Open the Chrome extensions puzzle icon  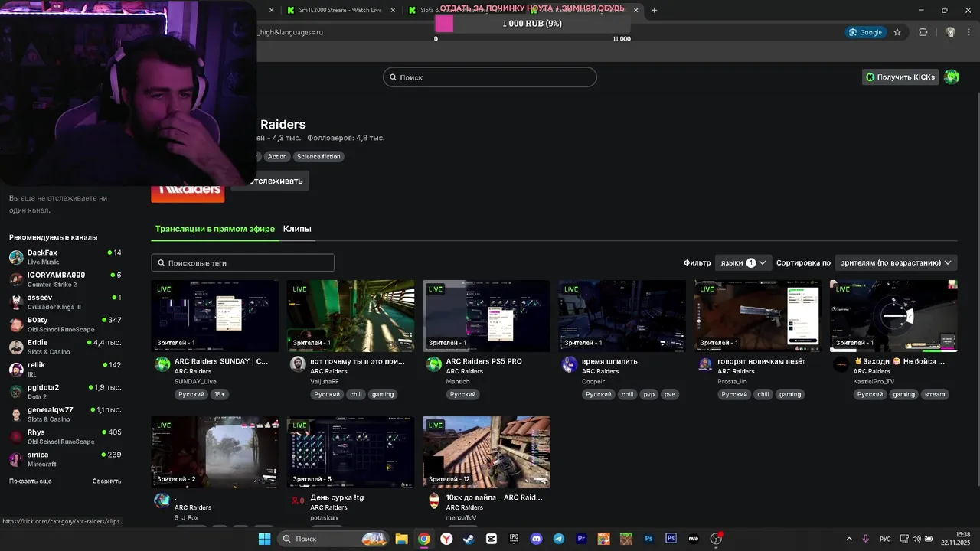point(923,32)
